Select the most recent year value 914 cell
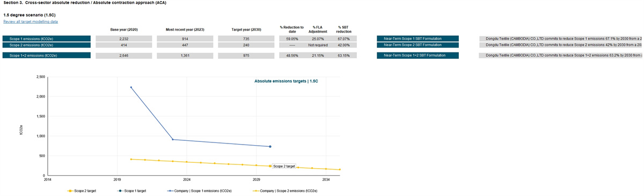Image resolution: width=644 pixels, height=196 pixels. coord(185,39)
